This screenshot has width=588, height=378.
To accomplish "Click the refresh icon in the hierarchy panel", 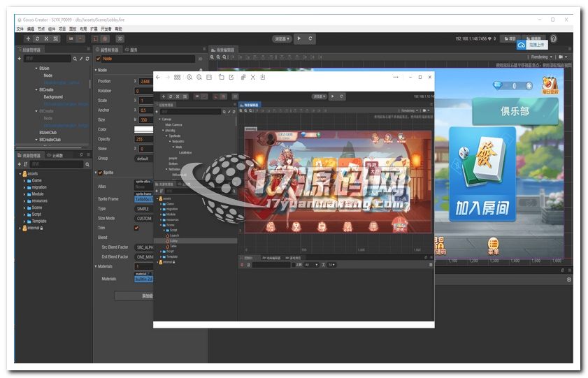I will [87, 59].
